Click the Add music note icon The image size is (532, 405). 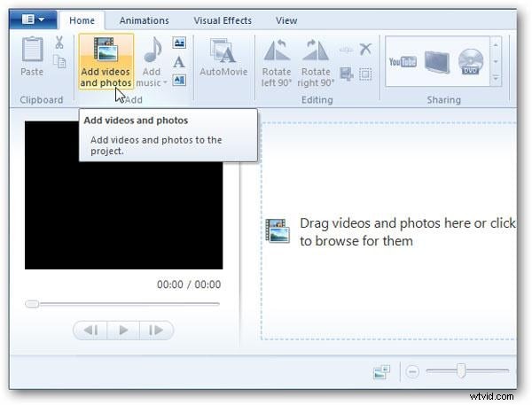point(153,51)
